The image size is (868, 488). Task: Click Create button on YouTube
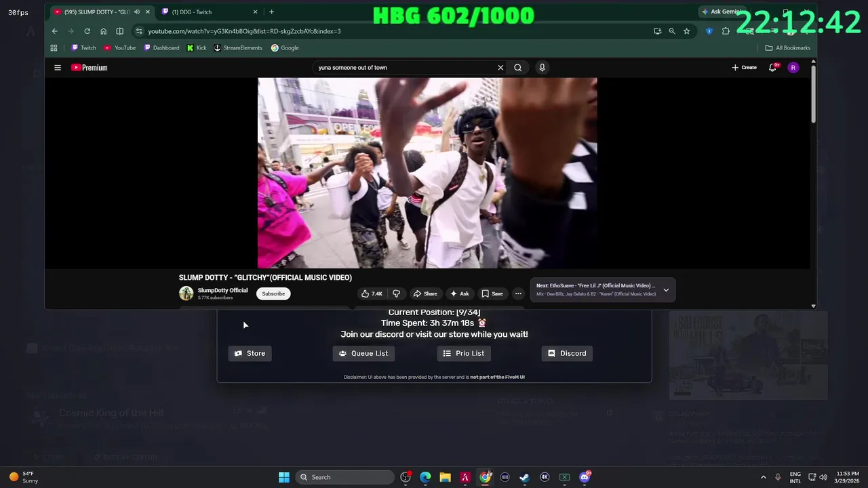[744, 68]
